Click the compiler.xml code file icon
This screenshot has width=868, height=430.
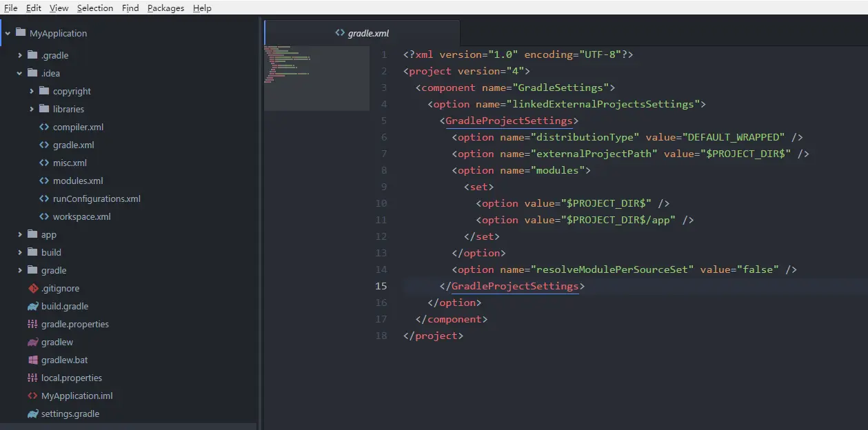click(x=44, y=127)
